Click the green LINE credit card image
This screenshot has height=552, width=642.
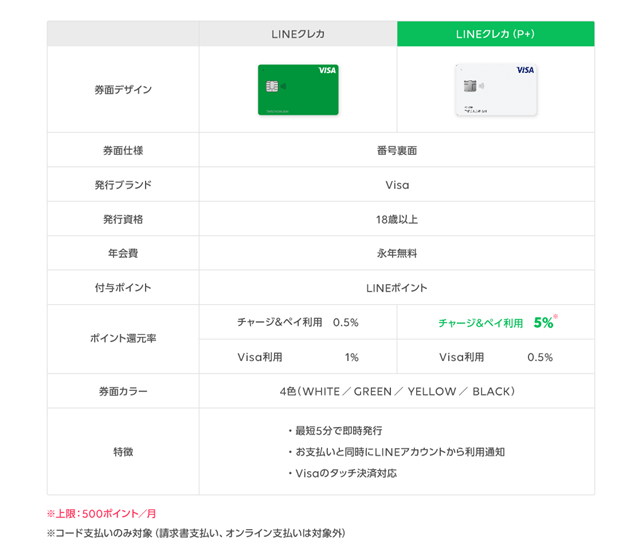[x=298, y=89]
